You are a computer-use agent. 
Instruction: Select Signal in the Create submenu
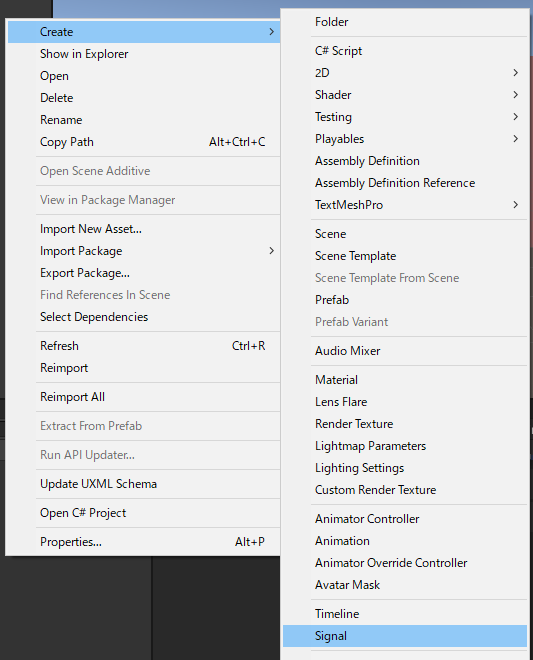[405, 636]
